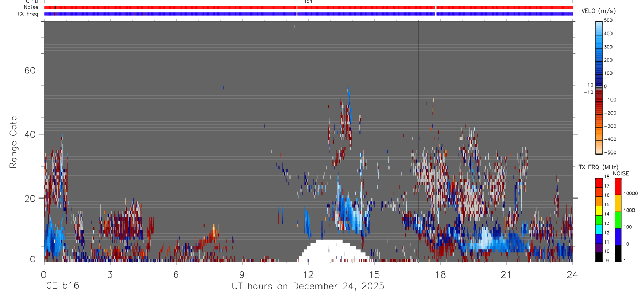Click the red Noise strip above the plot
The height and width of the screenshot is (297, 644).
click(x=308, y=7)
